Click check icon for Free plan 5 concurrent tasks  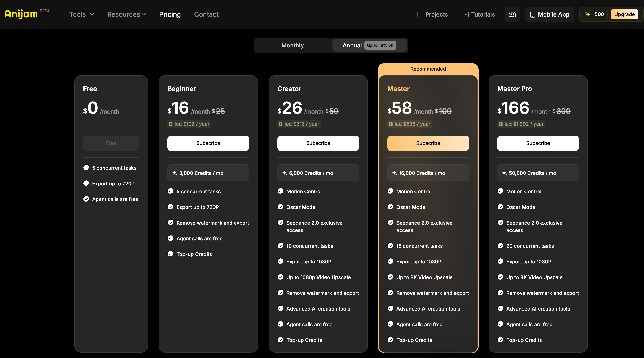click(86, 167)
